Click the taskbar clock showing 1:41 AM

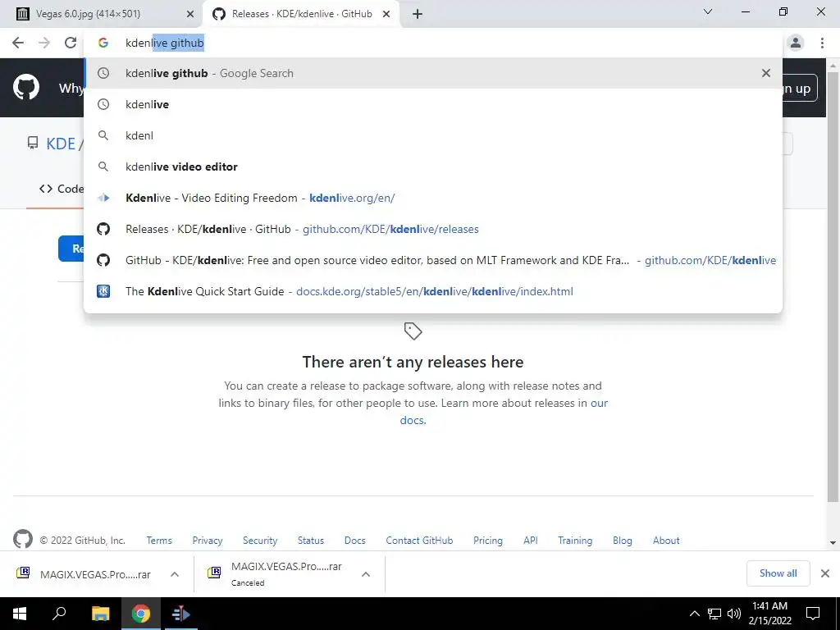769,614
